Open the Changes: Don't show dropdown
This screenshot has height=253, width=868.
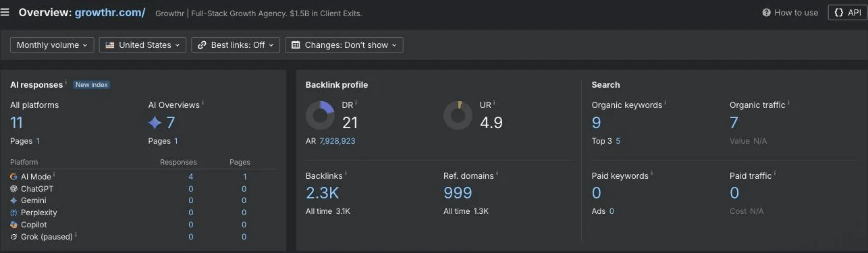pyautogui.click(x=344, y=45)
